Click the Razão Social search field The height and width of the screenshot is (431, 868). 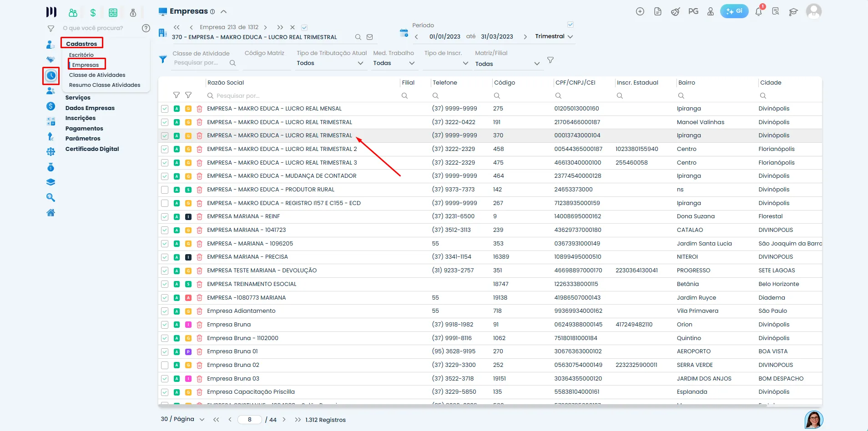[303, 96]
